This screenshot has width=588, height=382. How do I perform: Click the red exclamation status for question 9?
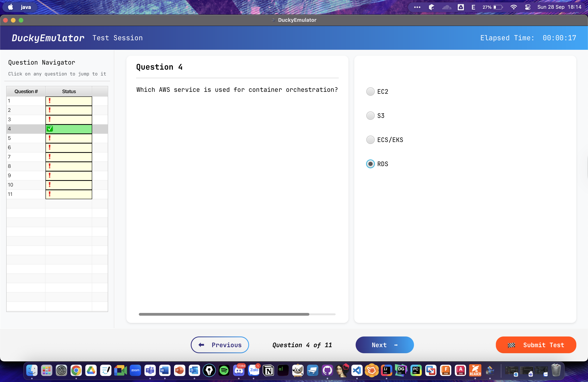pos(50,175)
